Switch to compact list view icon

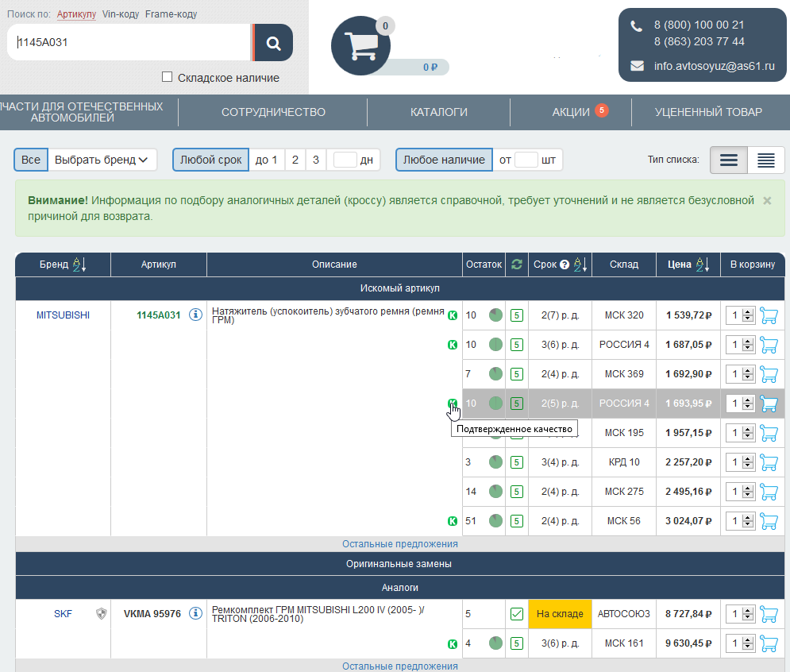point(765,160)
